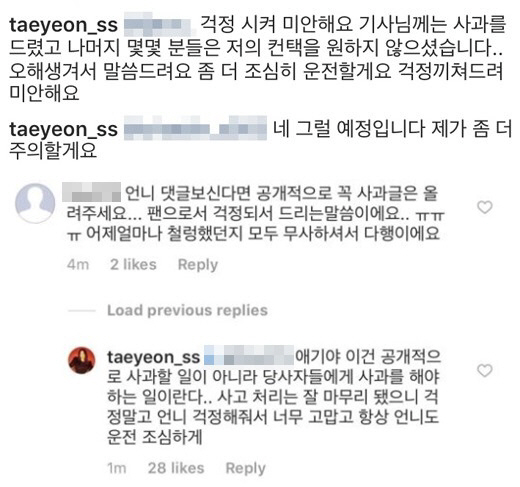View the 2 likes list
This screenshot has width=520, height=487.
[133, 265]
